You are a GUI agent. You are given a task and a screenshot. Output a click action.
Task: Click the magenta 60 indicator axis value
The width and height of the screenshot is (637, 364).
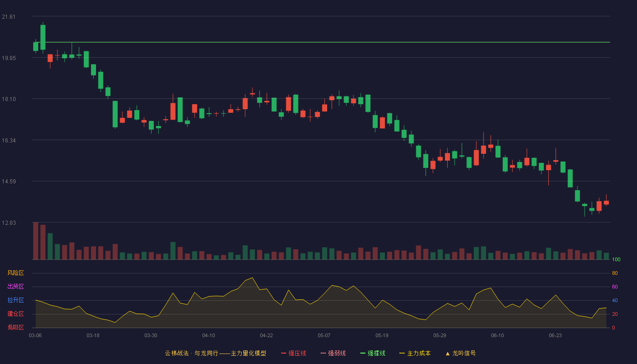tap(615, 287)
